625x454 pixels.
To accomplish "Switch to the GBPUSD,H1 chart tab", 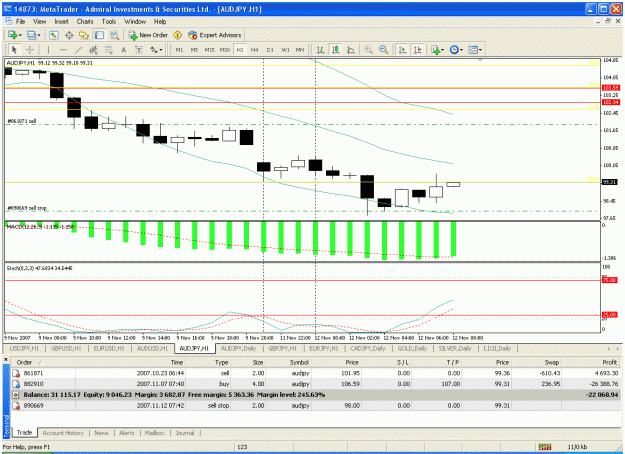I will (66, 348).
